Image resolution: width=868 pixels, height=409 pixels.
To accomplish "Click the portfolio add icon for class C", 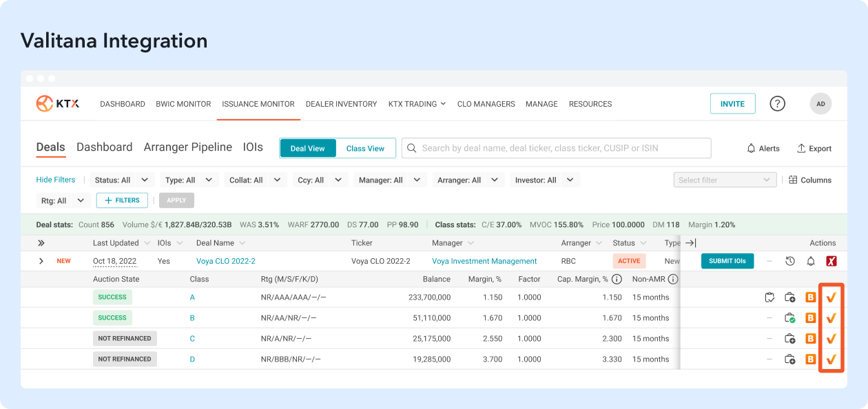I will click(790, 339).
